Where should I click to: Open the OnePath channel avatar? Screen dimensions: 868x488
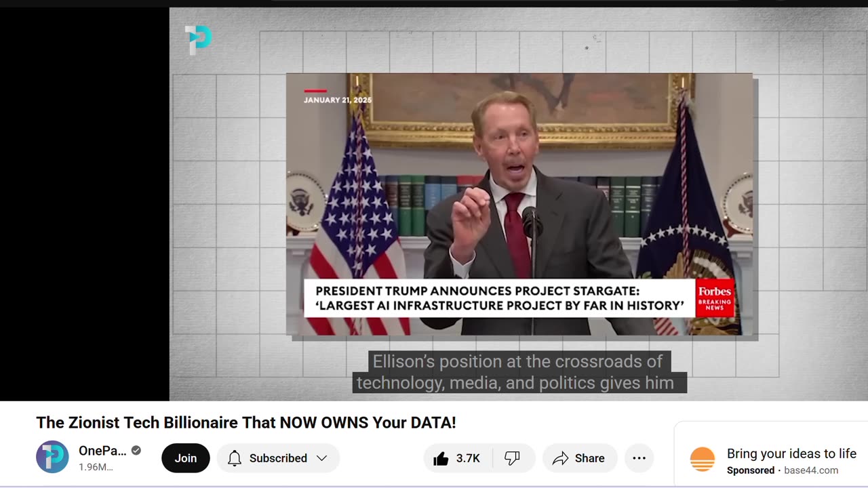tap(52, 457)
